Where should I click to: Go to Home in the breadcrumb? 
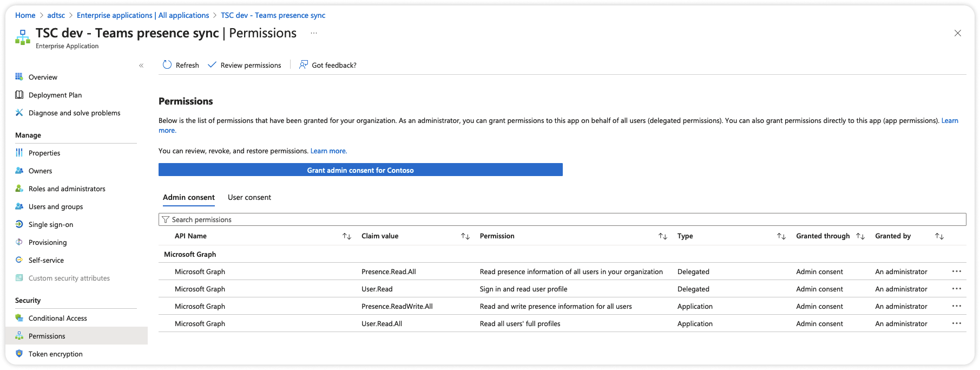coord(25,15)
